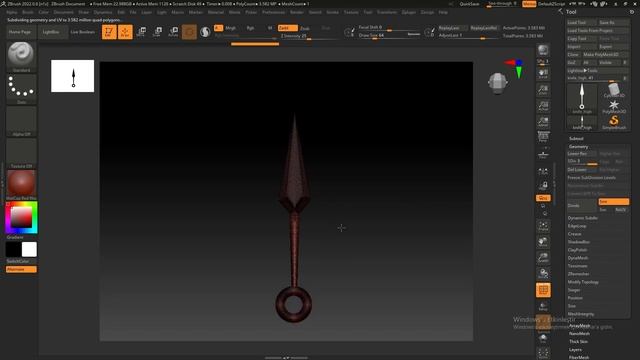Toggle the Floor grid button

(543, 154)
